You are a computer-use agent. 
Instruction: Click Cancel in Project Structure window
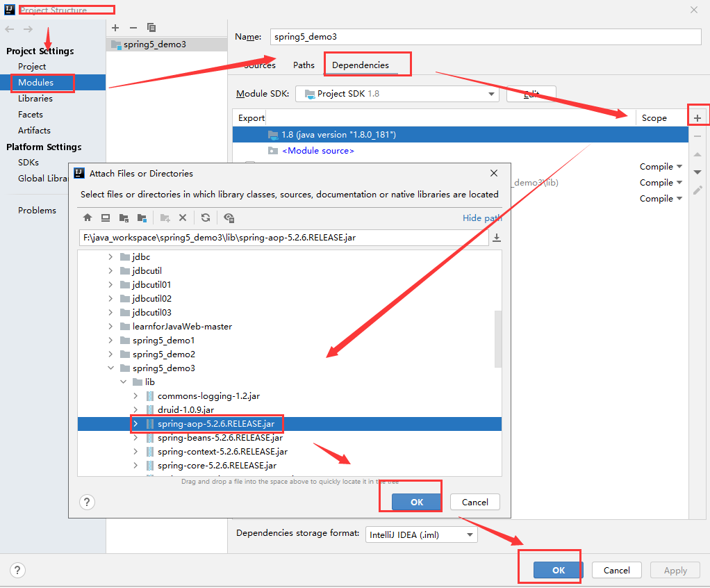[x=617, y=571]
